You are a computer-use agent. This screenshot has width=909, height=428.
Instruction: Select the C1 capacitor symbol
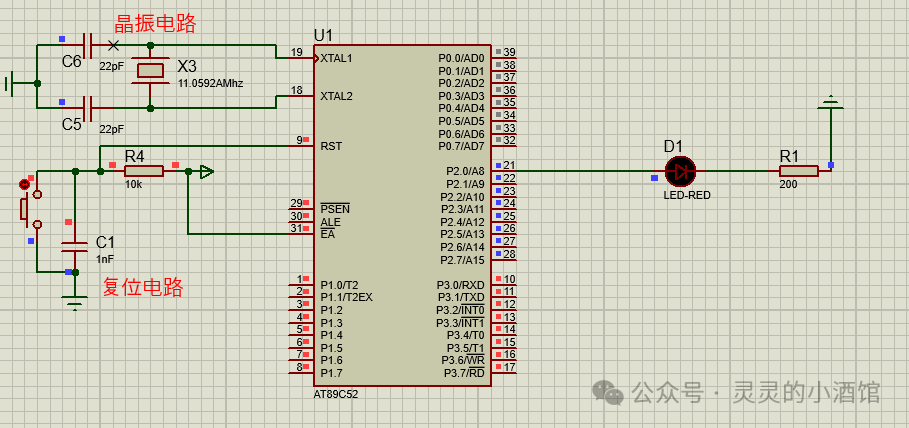75,245
